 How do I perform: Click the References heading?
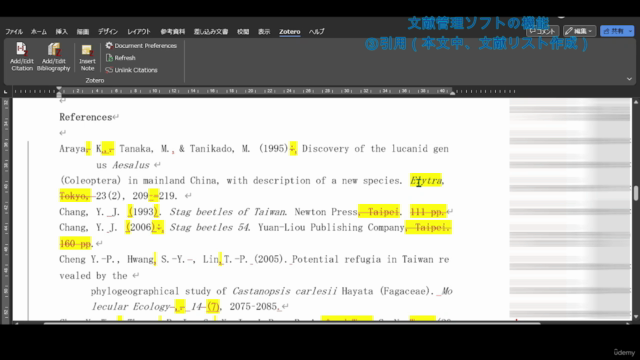[x=86, y=117]
